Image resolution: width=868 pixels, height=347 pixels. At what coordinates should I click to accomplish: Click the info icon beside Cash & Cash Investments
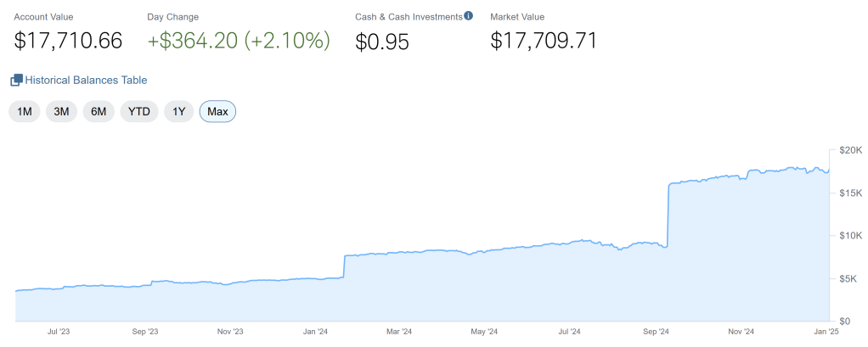pos(468,15)
